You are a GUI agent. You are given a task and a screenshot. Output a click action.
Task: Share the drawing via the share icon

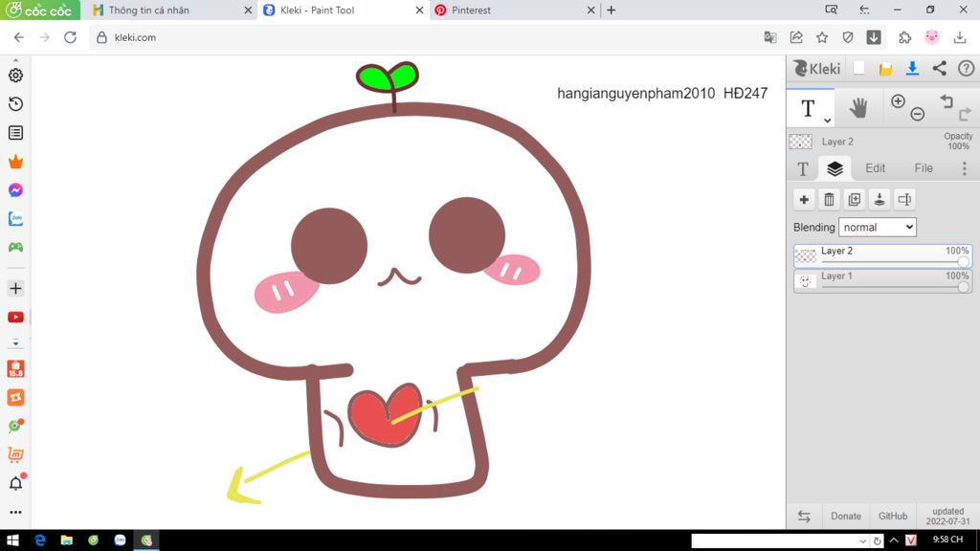pos(940,68)
